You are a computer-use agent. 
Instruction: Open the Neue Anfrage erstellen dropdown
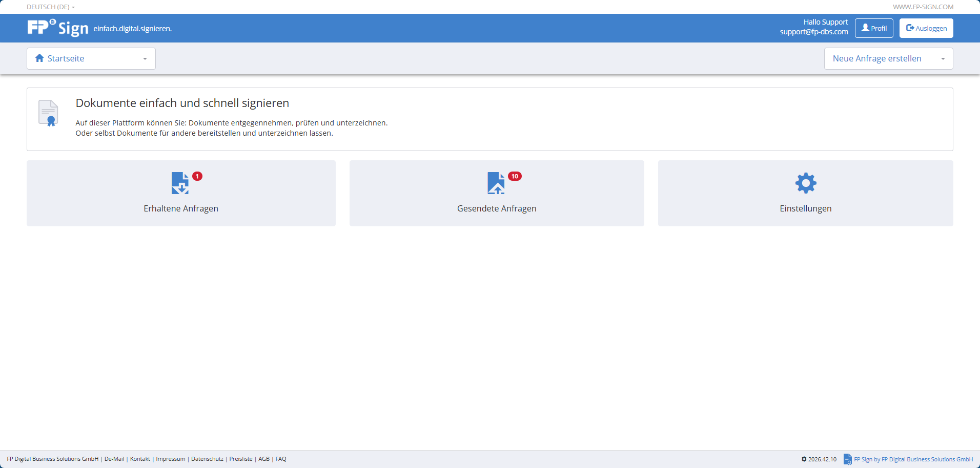pyautogui.click(x=888, y=58)
